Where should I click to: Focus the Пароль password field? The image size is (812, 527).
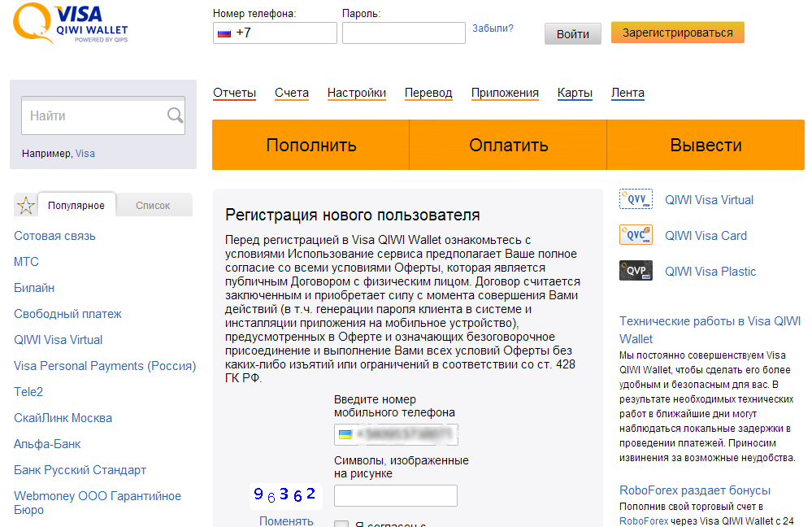[x=404, y=33]
